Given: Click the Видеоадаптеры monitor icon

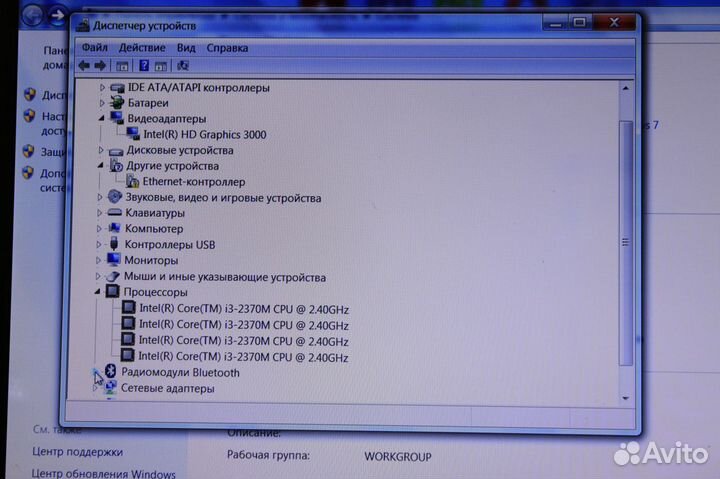Looking at the screenshot, I should pos(117,118).
